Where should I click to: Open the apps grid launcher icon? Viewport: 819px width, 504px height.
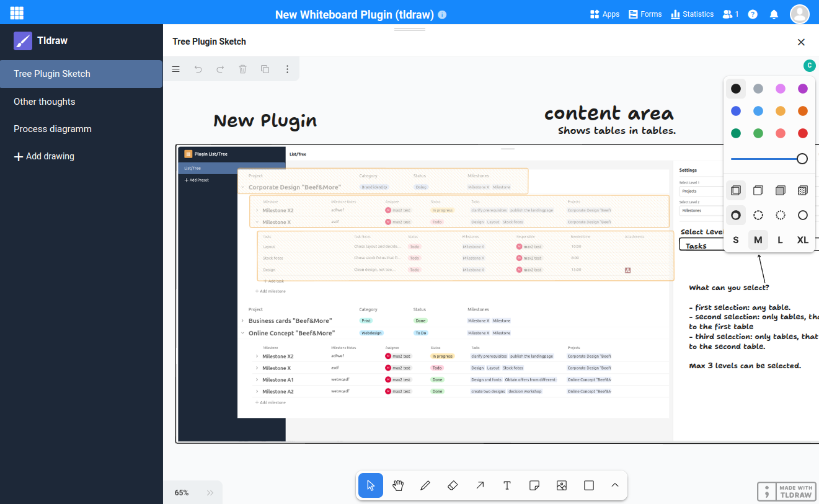[17, 12]
